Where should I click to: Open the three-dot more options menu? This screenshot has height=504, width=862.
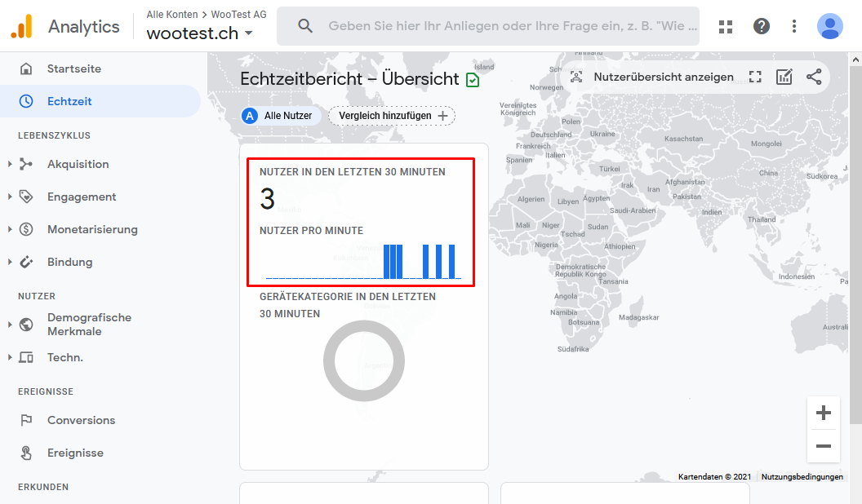tap(793, 26)
